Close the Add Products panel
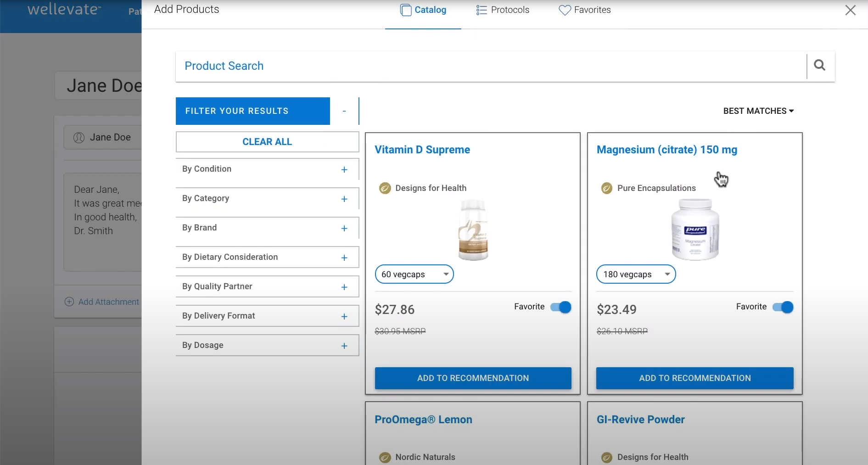 pos(850,10)
